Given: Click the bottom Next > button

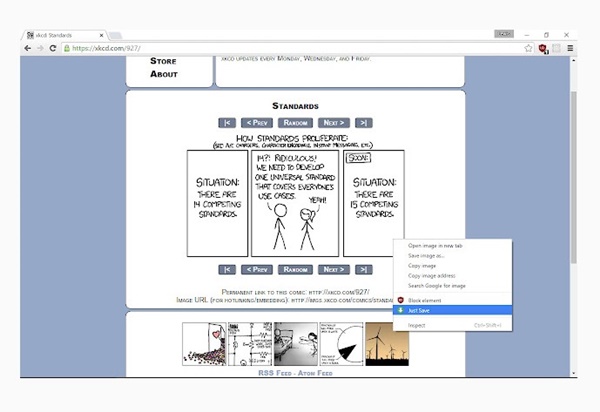Looking at the screenshot, I should point(334,270).
